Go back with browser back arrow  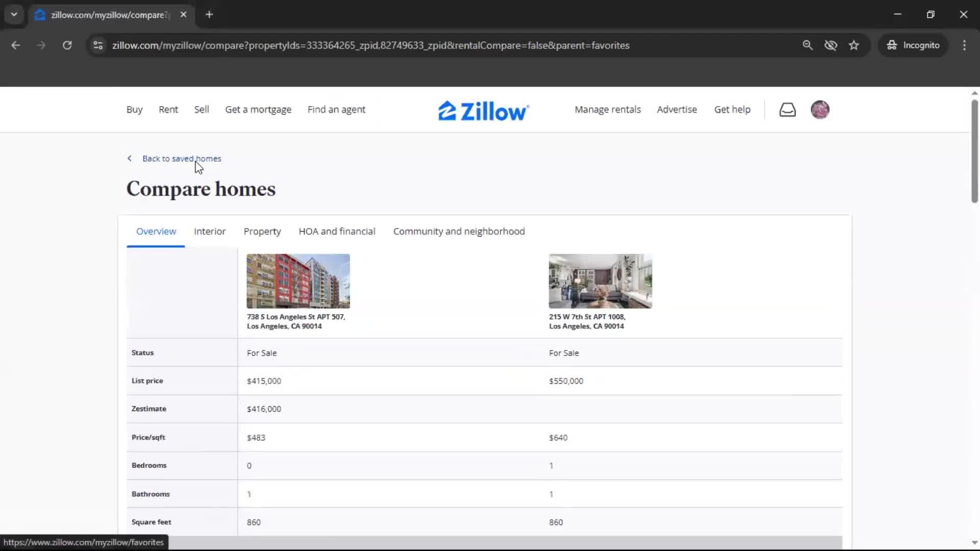(x=16, y=45)
